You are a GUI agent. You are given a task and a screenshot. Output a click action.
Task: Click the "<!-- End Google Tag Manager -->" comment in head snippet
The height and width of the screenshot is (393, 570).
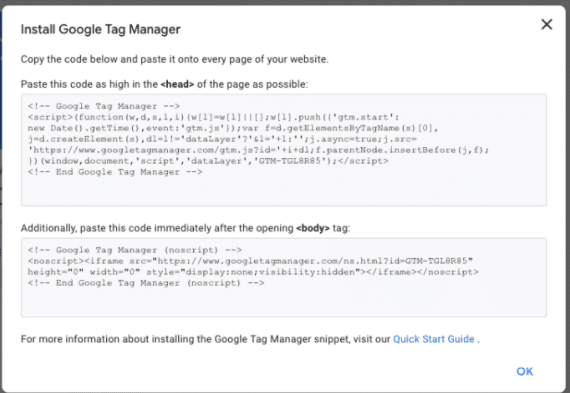(x=115, y=172)
